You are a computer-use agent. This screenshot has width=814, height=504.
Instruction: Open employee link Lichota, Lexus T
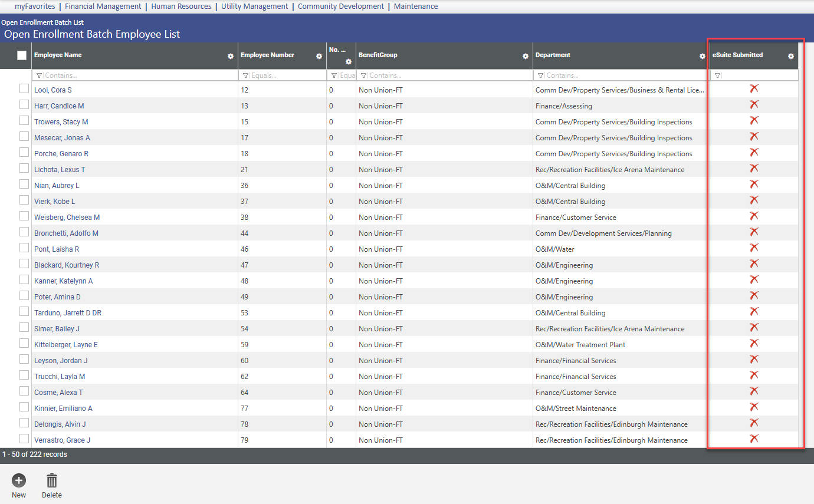[60, 170]
